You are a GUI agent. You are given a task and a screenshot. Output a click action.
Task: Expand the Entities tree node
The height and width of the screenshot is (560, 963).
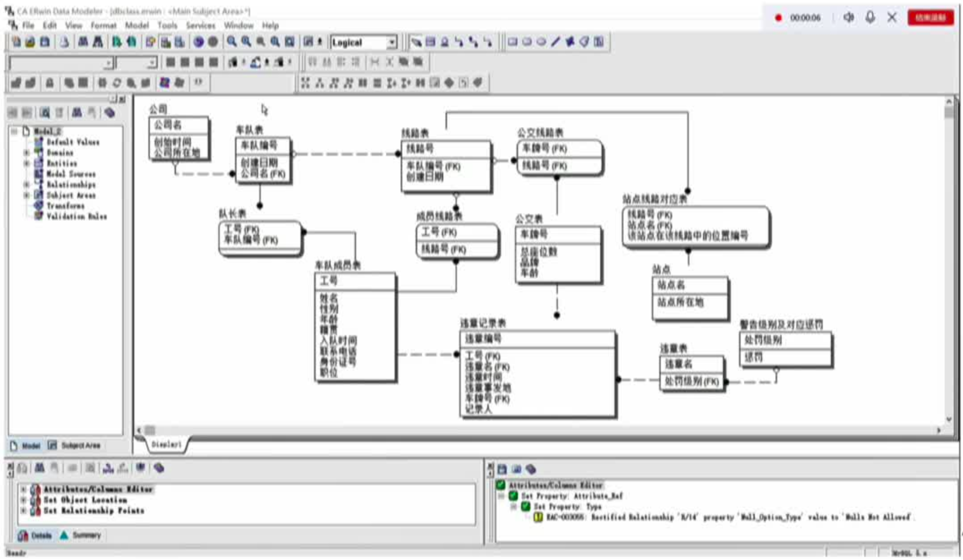(x=26, y=163)
